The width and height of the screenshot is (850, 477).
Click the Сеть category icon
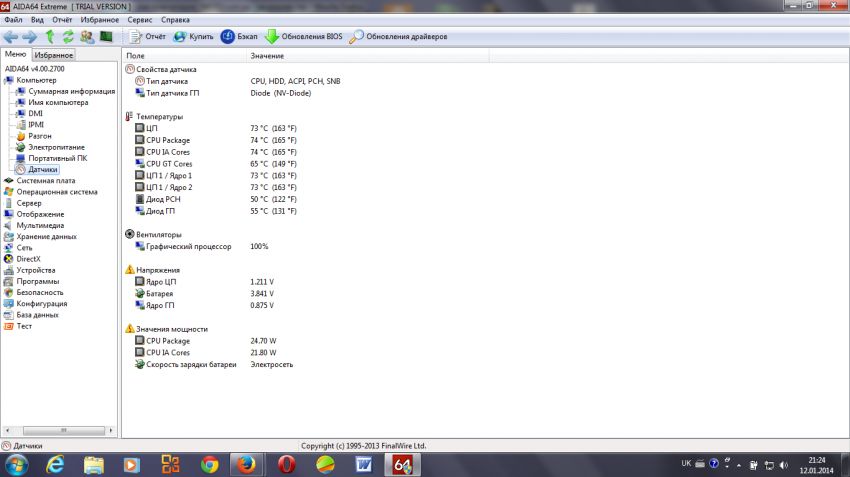[x=9, y=248]
